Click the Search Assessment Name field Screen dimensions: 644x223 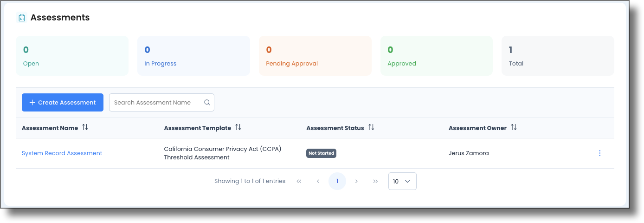[161, 103]
